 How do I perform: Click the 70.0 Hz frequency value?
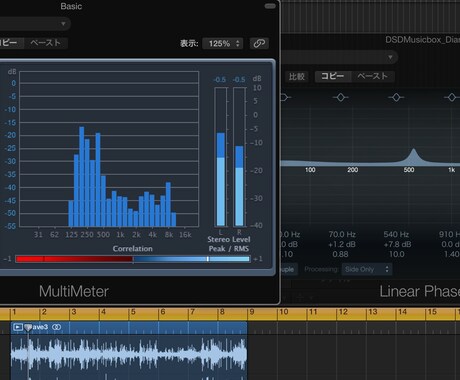pos(342,234)
